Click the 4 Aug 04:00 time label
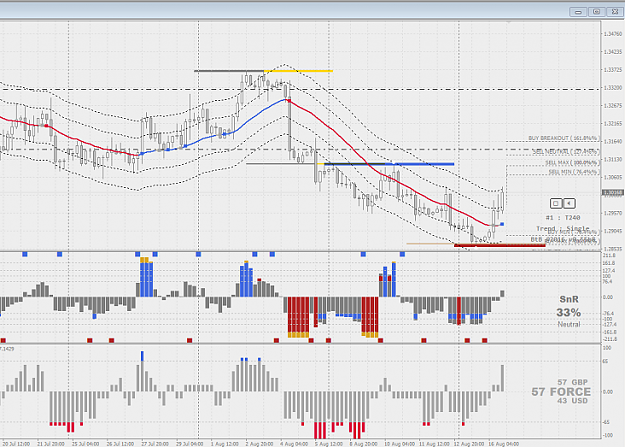The width and height of the screenshot is (625, 447). click(294, 443)
